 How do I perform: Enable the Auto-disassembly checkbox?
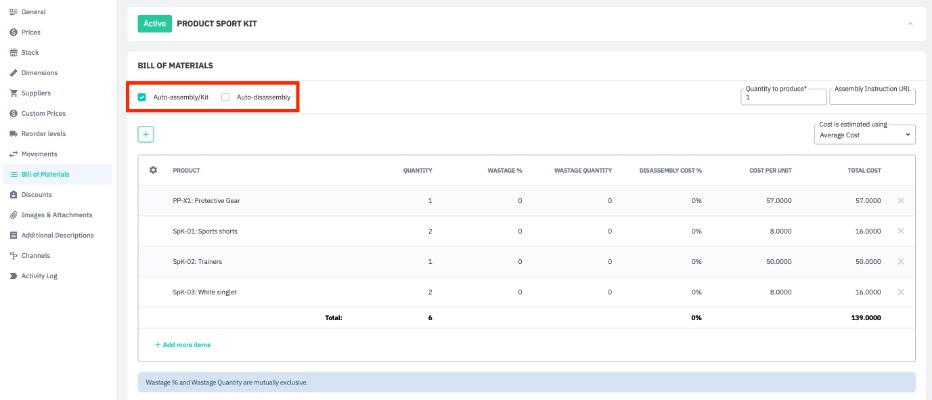coord(226,97)
